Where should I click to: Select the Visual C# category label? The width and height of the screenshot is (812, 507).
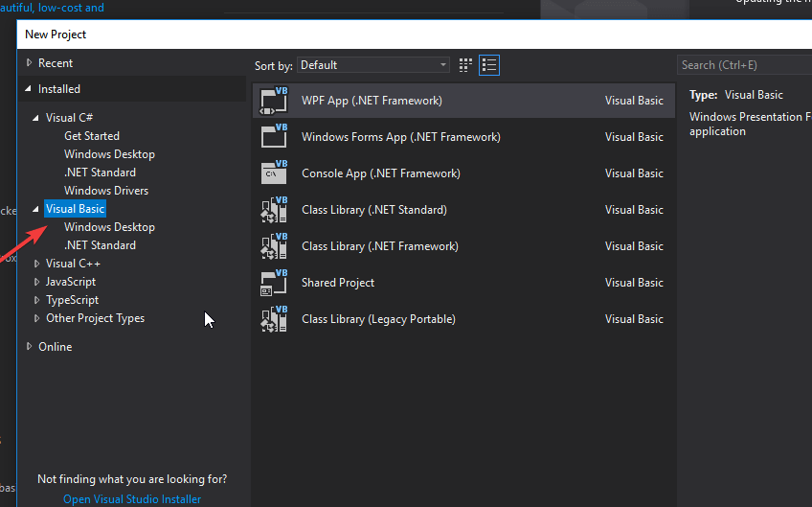[x=69, y=118]
